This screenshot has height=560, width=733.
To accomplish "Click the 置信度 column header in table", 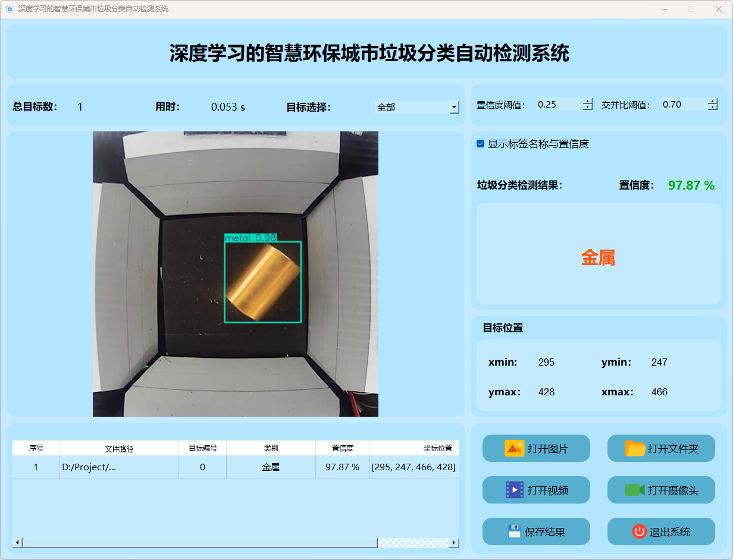I will tap(343, 448).
